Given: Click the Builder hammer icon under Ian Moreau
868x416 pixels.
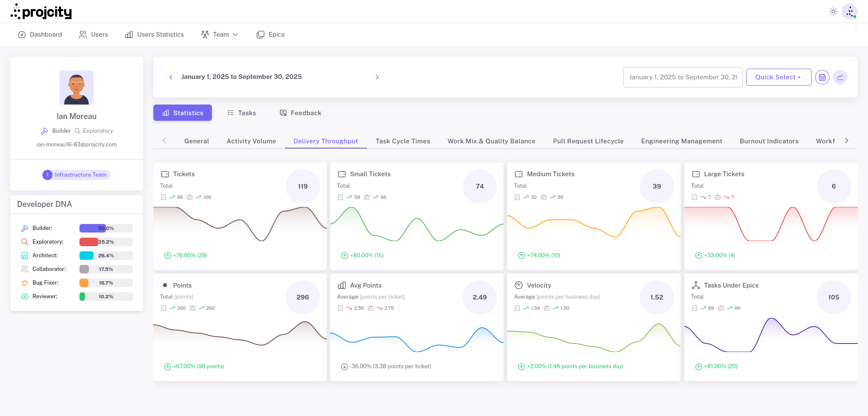Looking at the screenshot, I should (x=45, y=131).
